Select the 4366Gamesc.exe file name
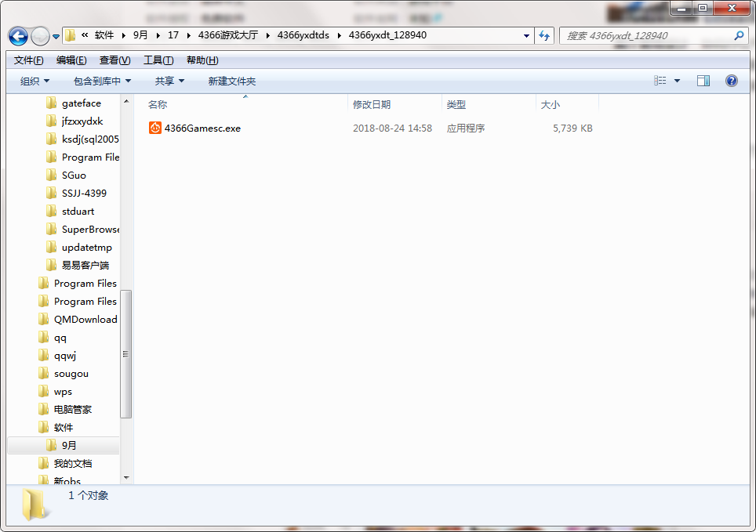756x532 pixels. click(202, 128)
